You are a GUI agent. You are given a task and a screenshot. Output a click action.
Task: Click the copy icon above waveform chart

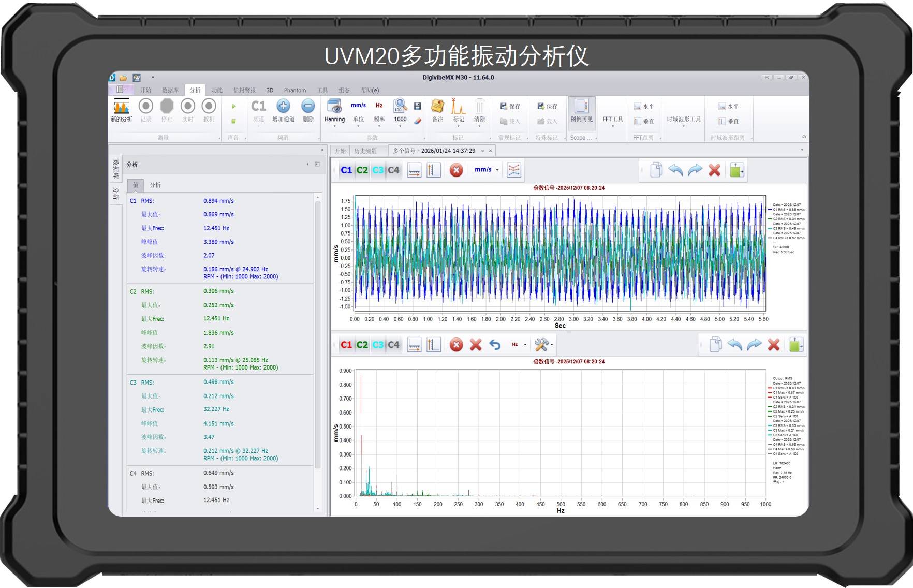pyautogui.click(x=656, y=170)
